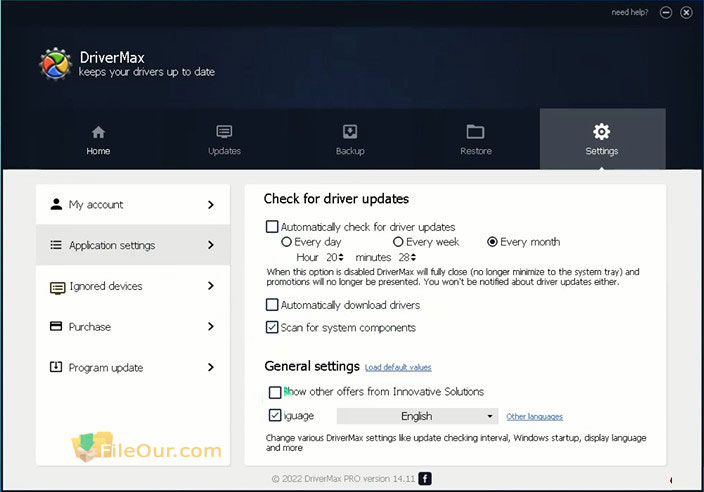Screen dimensions: 704x492
Task: Click the General settings heading
Action: tap(312, 366)
